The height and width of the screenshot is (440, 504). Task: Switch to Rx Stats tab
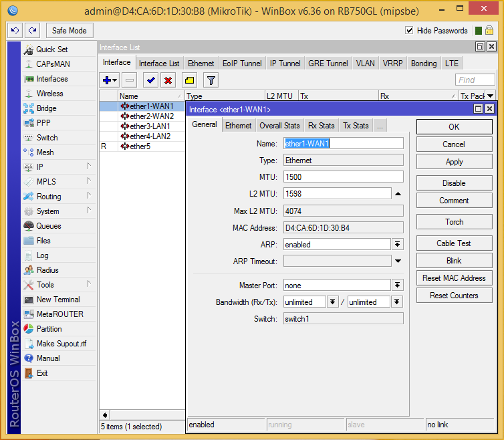coord(321,126)
